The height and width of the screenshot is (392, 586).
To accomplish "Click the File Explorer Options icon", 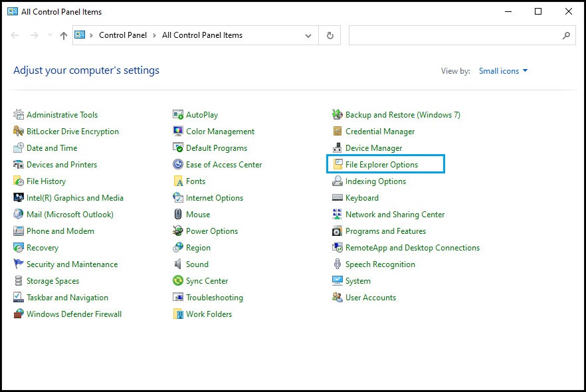I will tap(337, 164).
